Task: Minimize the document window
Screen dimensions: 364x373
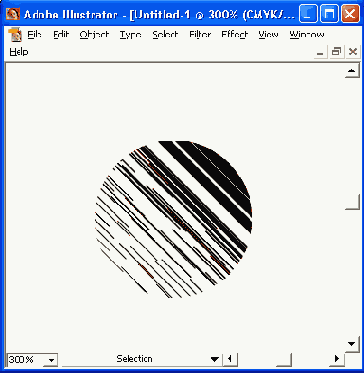Action: (x=320, y=52)
